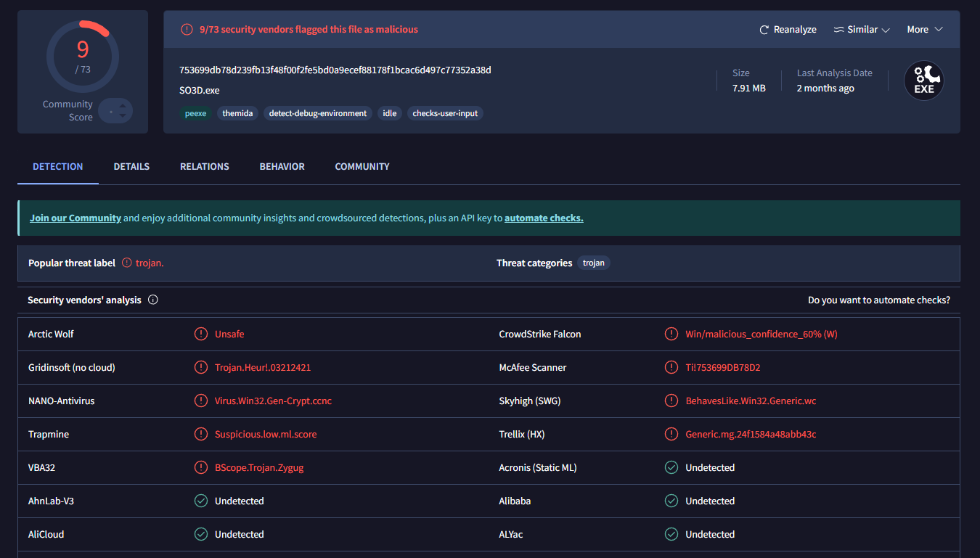This screenshot has width=980, height=558.
Task: Click the Reanalyze refresh icon
Action: [764, 30]
